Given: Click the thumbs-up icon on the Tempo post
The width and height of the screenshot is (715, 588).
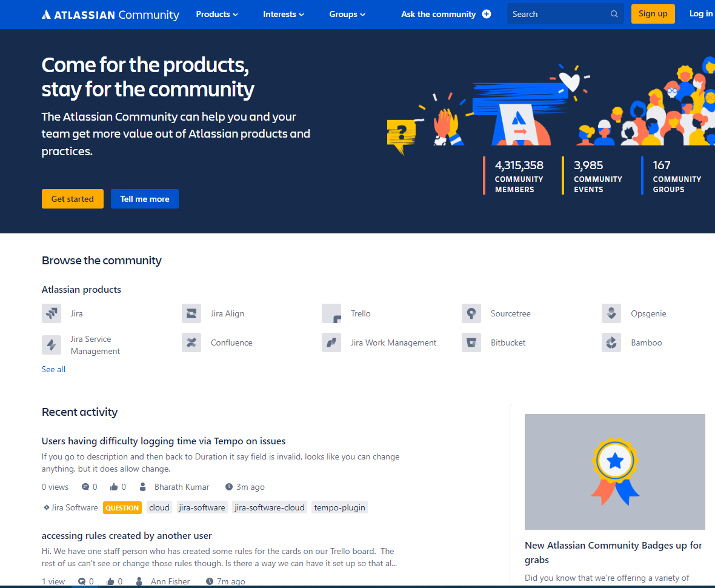Looking at the screenshot, I should (114, 487).
